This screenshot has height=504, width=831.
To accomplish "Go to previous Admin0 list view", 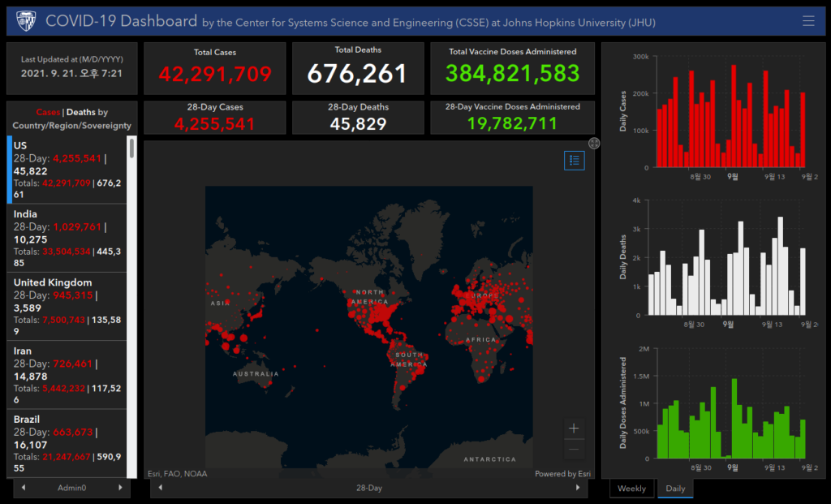I will click(x=24, y=488).
